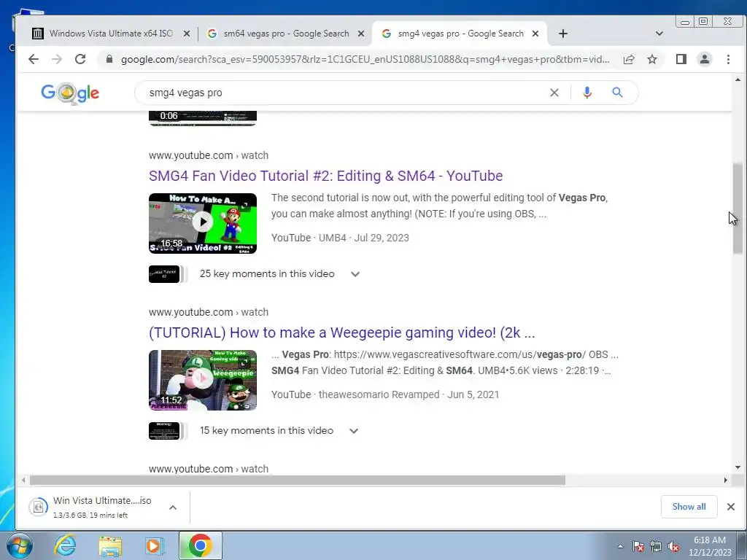Clear search text with X icon
This screenshot has width=747, height=560.
pos(554,93)
